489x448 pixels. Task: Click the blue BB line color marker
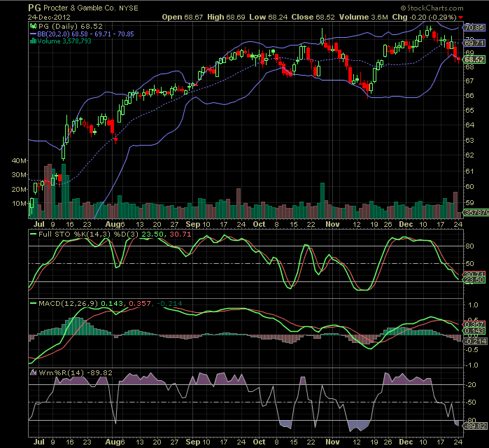[34, 34]
